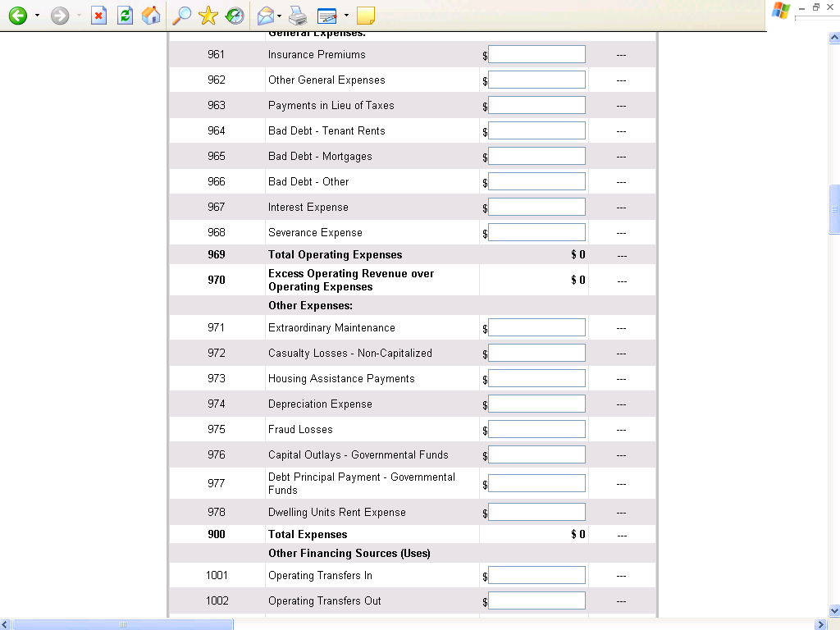Screen dimensions: 840x630
Task: Click the grey Forward arrow button
Action: point(59,16)
